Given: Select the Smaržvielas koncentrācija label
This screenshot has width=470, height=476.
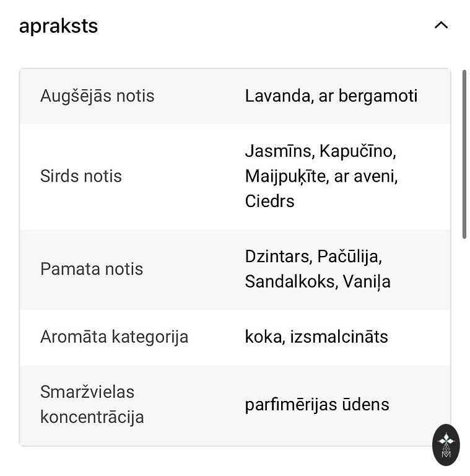Looking at the screenshot, I should 92,404.
